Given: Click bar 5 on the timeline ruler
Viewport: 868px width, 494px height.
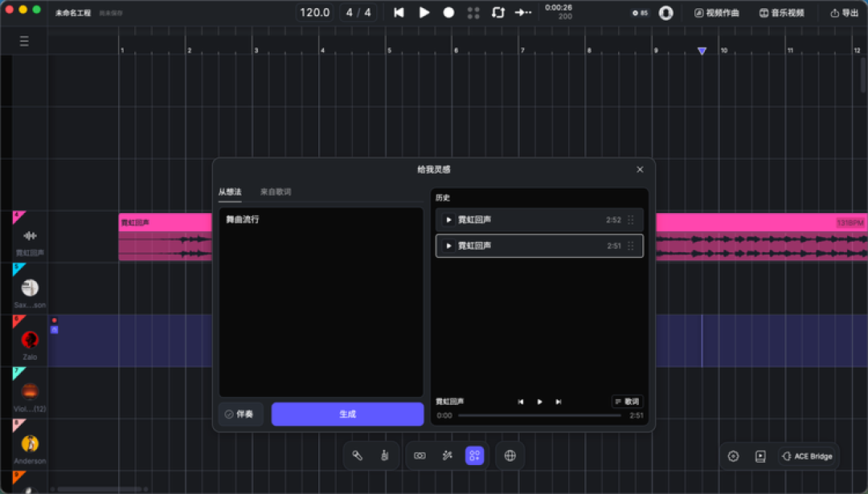Looking at the screenshot, I should click(x=390, y=51).
